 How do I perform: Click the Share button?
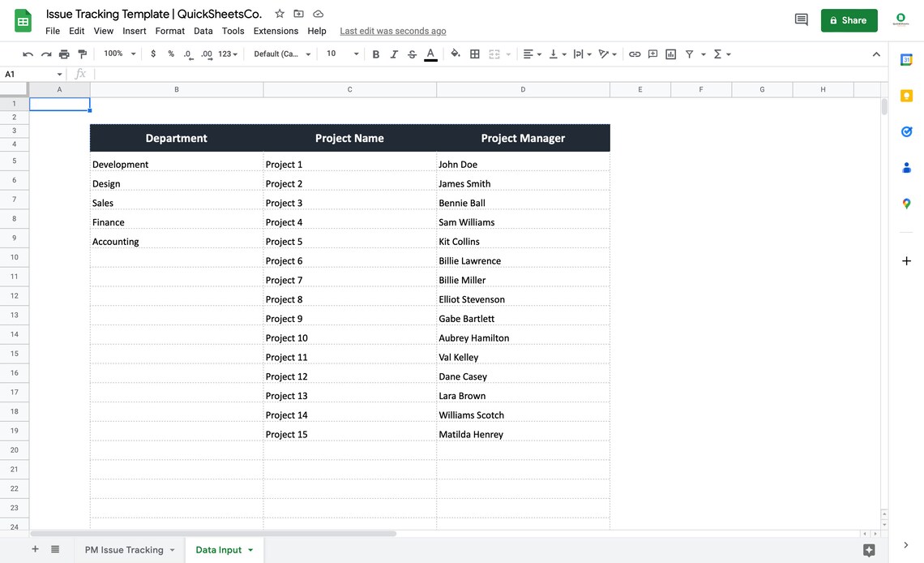coord(849,19)
